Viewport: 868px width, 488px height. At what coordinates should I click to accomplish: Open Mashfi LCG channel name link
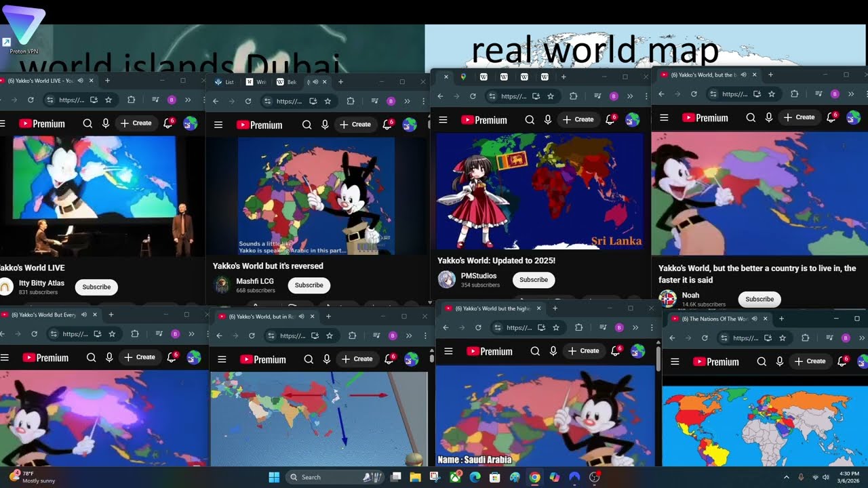[255, 281]
